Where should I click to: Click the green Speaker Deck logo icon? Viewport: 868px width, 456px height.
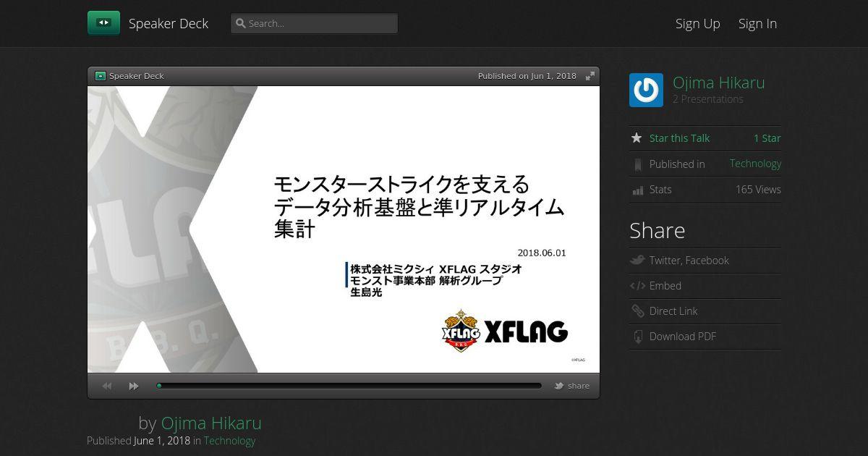click(x=103, y=23)
